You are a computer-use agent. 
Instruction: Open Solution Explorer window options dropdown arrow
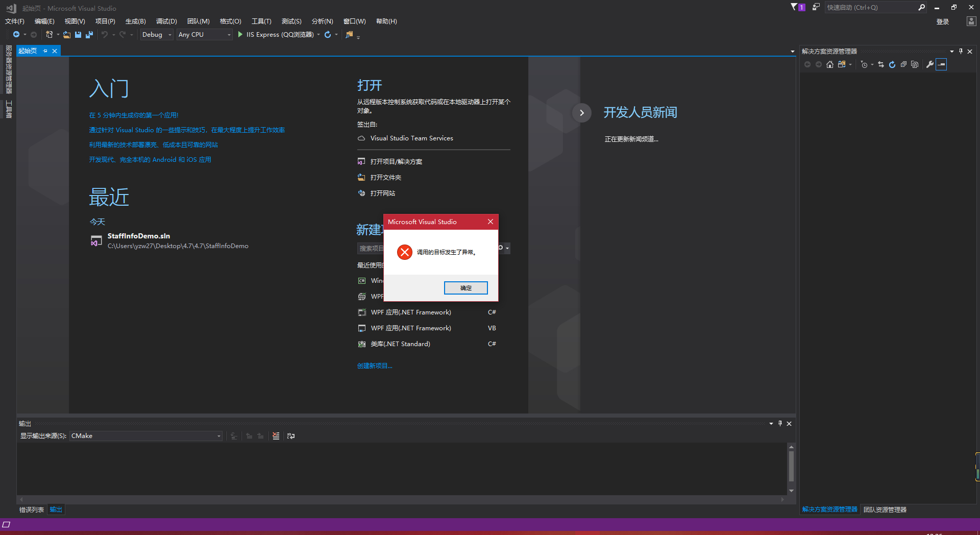point(952,52)
